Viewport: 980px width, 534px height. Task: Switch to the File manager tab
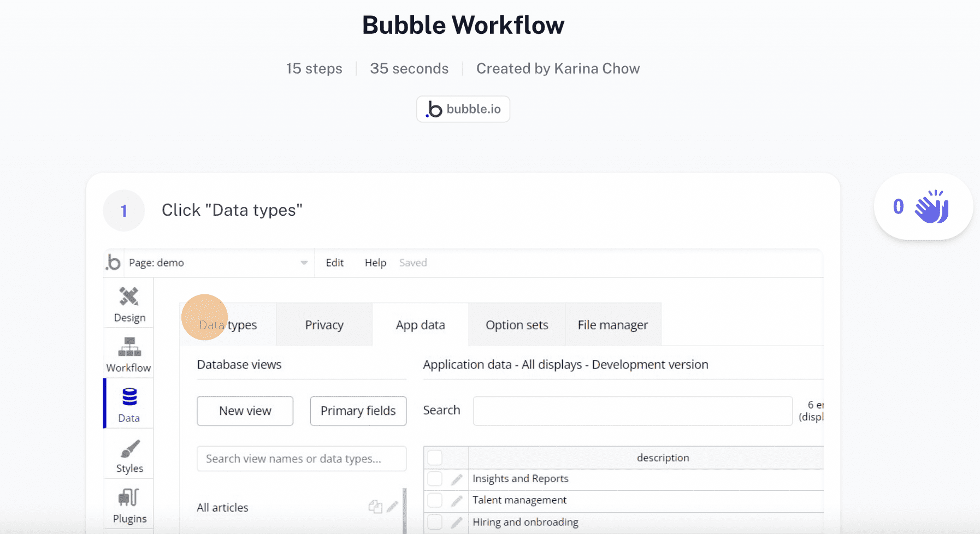click(x=612, y=324)
